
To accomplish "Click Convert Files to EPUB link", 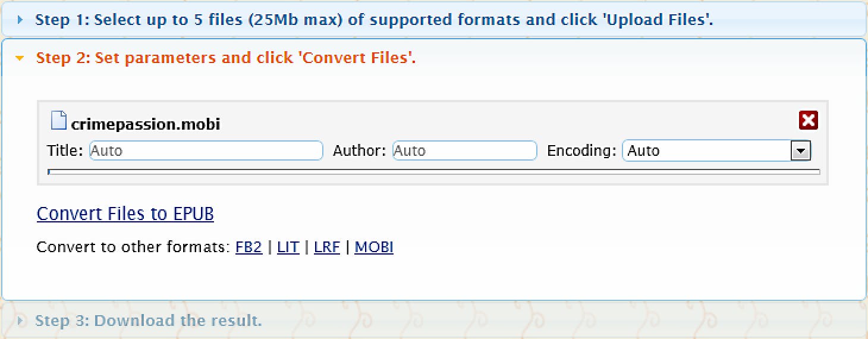I will (125, 214).
